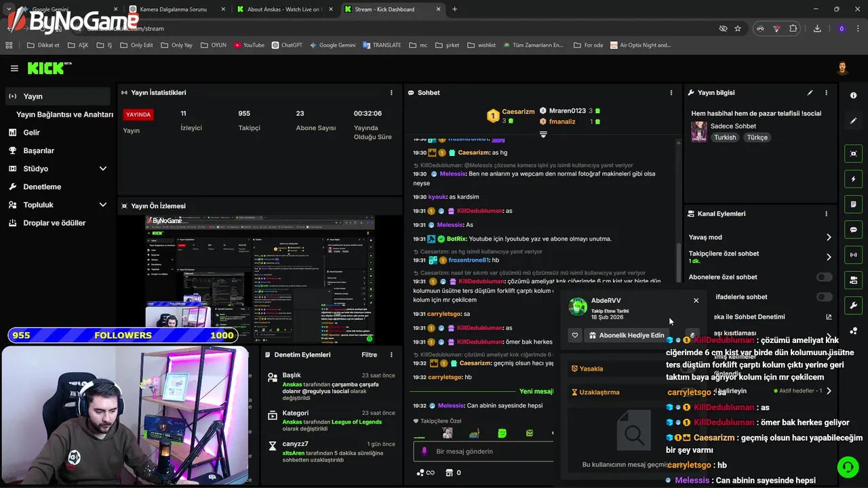Click the heart icon on AbdeRVV card
Screen dimensions: 868x488
click(x=575, y=335)
